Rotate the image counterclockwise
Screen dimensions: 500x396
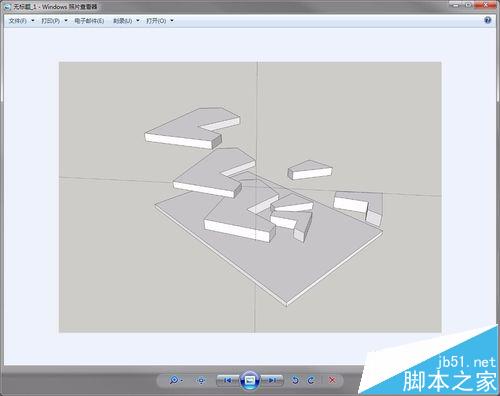[295, 380]
